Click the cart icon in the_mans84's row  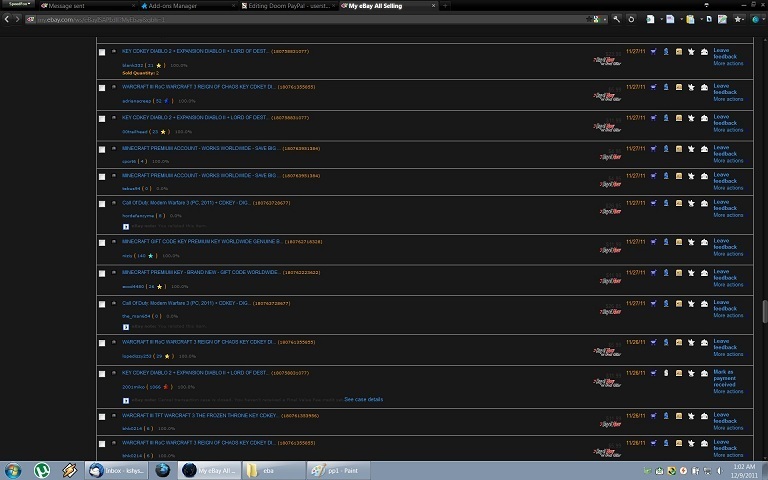pos(653,304)
